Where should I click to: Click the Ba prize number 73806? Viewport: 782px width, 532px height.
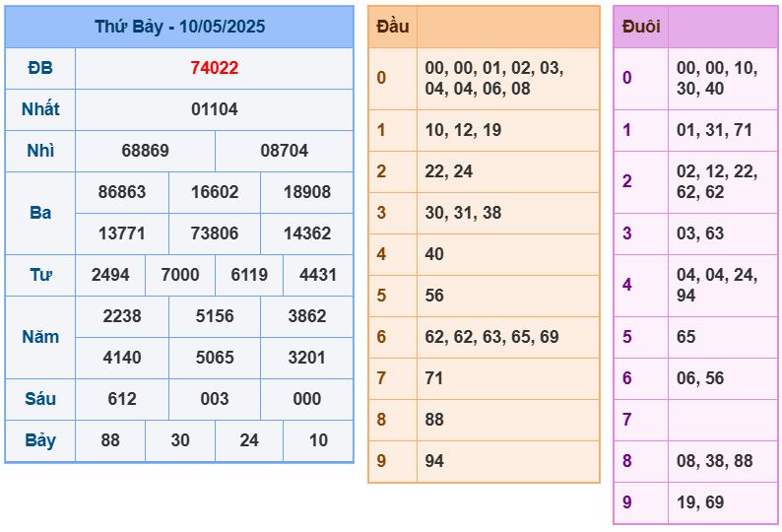(215, 233)
